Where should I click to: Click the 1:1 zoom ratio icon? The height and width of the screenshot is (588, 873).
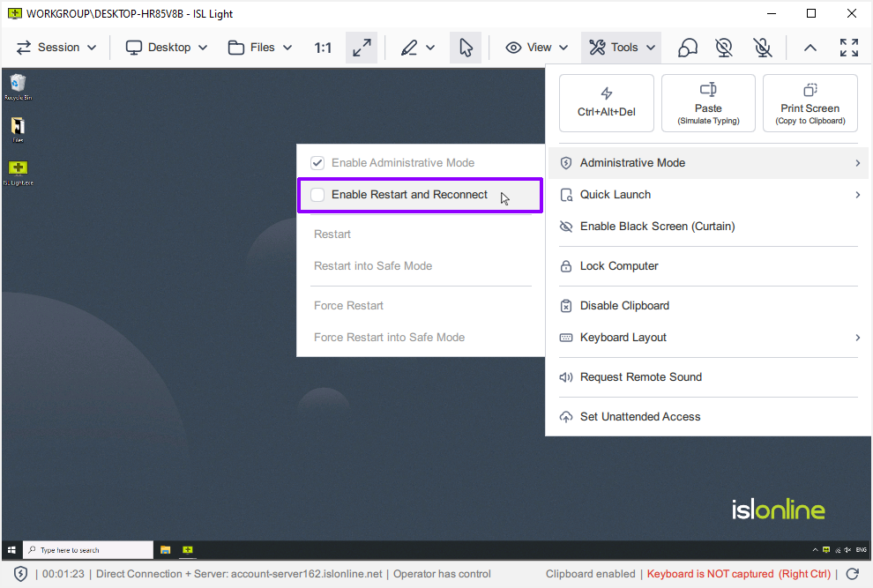click(322, 47)
